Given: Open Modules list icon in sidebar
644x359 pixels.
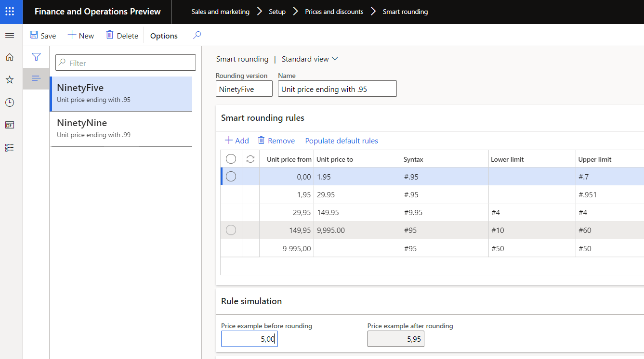Looking at the screenshot, I should coord(10,148).
